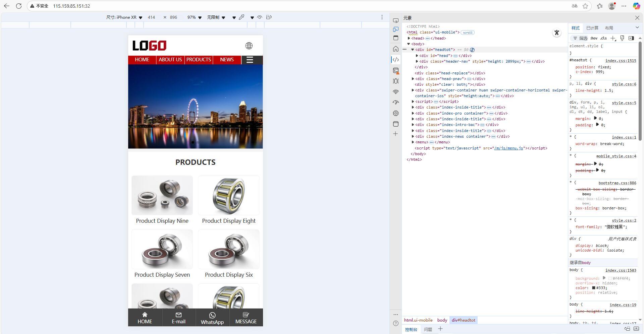This screenshot has width=644, height=334.
Task: Open the 控制台 console drawer tab
Action: pos(411,329)
